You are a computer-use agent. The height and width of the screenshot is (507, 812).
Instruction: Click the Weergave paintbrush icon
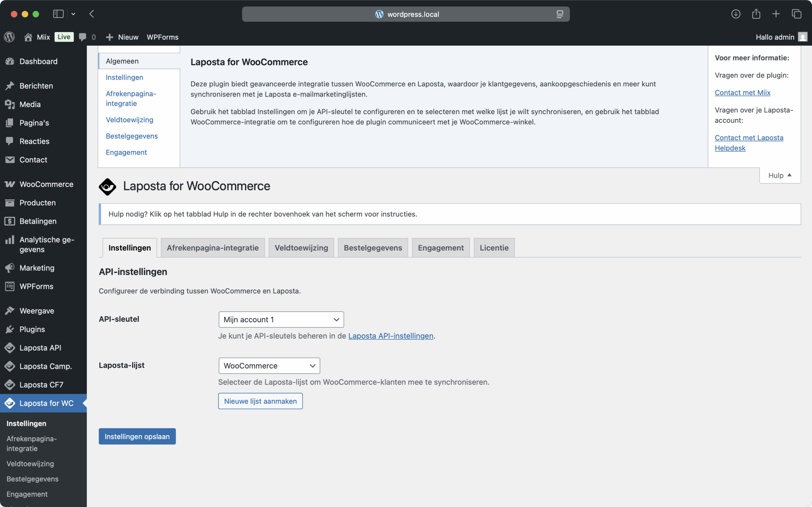[10, 311]
